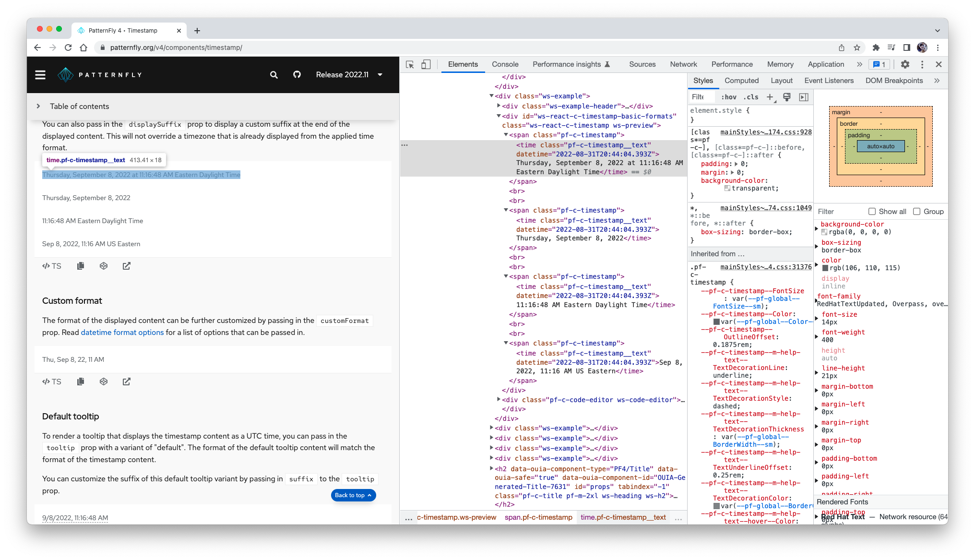Toggle the .cls class editor
This screenshot has height=560, width=975.
point(751,97)
